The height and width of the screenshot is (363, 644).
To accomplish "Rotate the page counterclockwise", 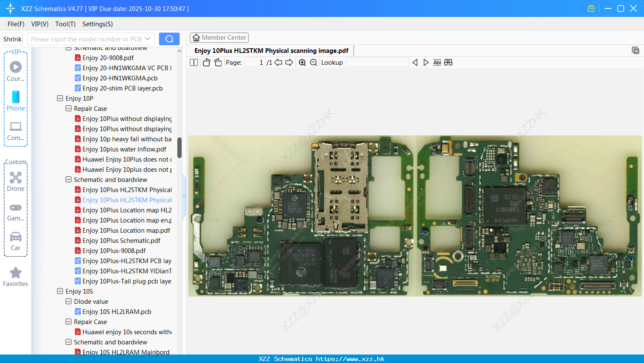I will click(x=206, y=63).
